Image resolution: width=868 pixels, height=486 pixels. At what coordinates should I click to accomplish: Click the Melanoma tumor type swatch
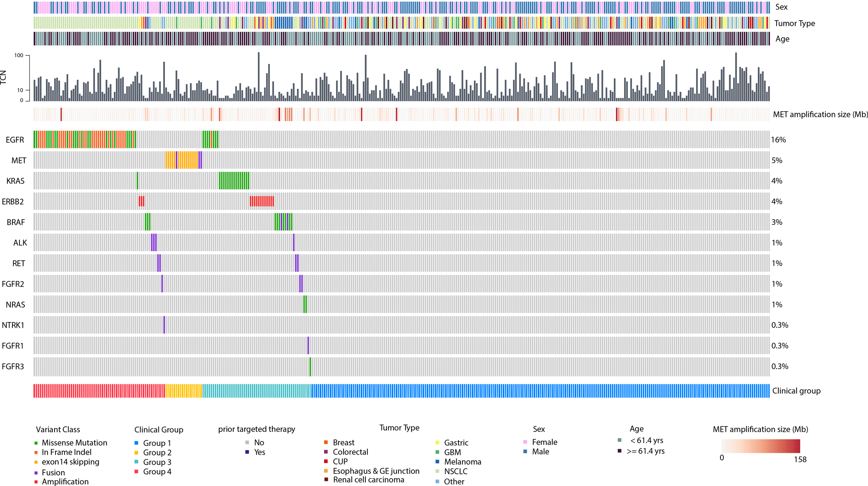(437, 462)
